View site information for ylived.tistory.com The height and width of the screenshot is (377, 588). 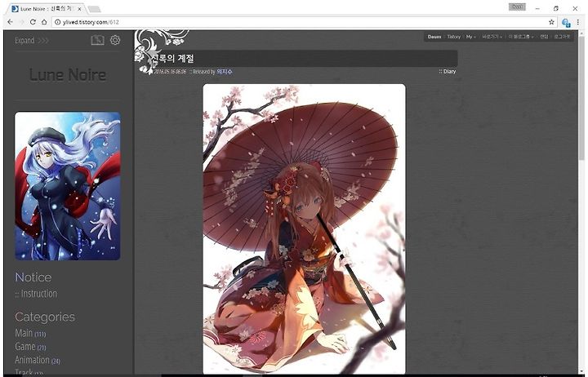pyautogui.click(x=57, y=22)
